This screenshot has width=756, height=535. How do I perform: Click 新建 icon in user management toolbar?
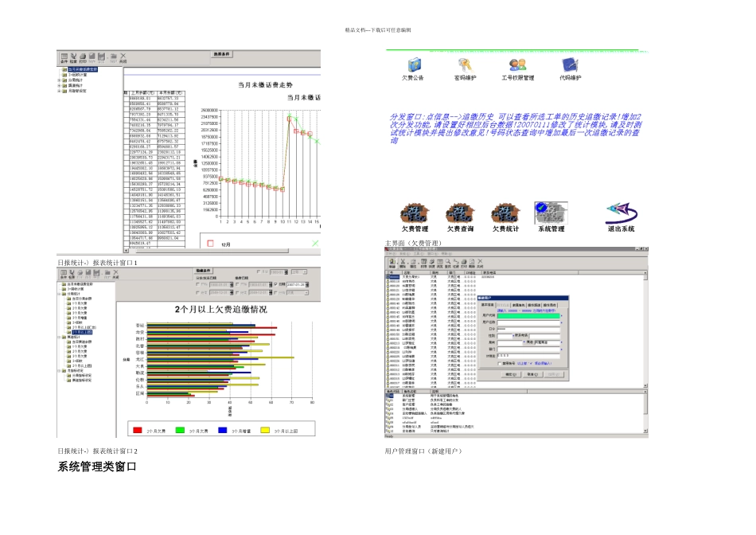click(x=392, y=263)
